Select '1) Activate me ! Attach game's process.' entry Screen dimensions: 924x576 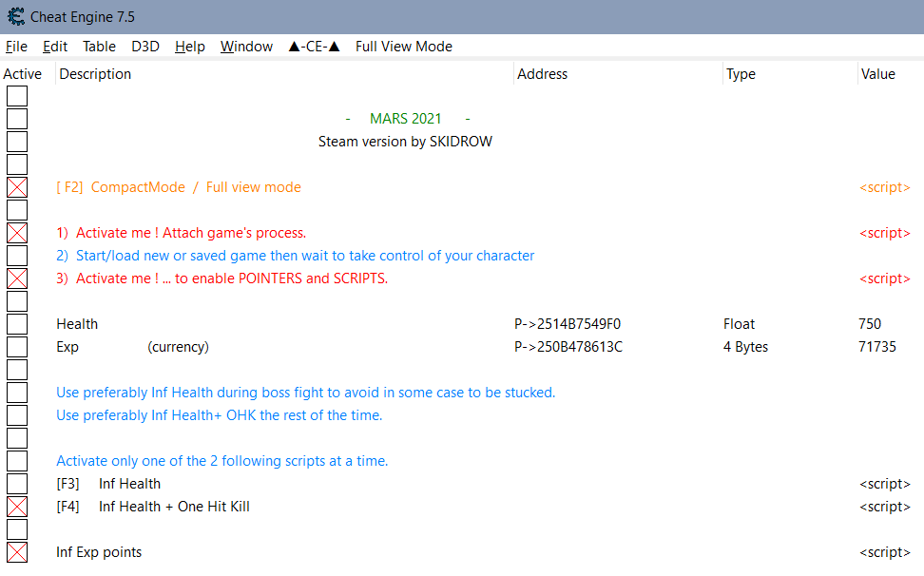[x=182, y=233]
